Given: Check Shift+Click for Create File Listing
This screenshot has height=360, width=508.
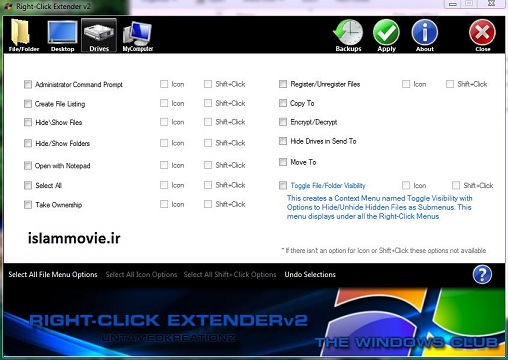Looking at the screenshot, I should [208, 103].
